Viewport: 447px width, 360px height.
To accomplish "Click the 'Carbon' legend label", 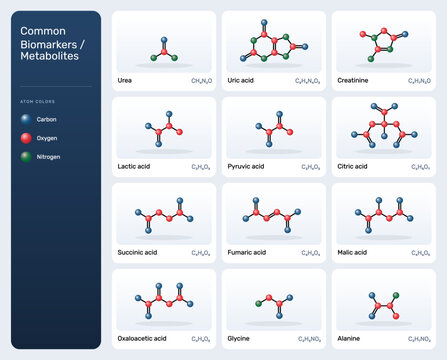I will click(46, 119).
